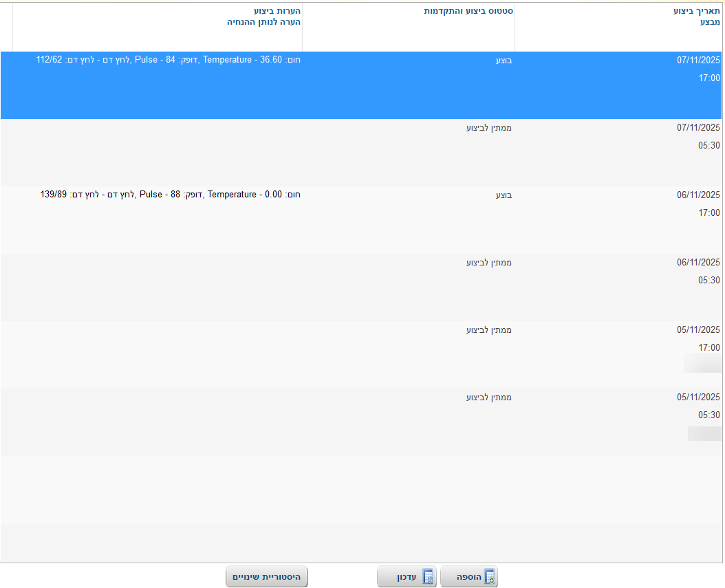Click ממתין לביצוע status for 07/11/2025 05:30
The width and height of the screenshot is (725, 588).
tap(489, 128)
